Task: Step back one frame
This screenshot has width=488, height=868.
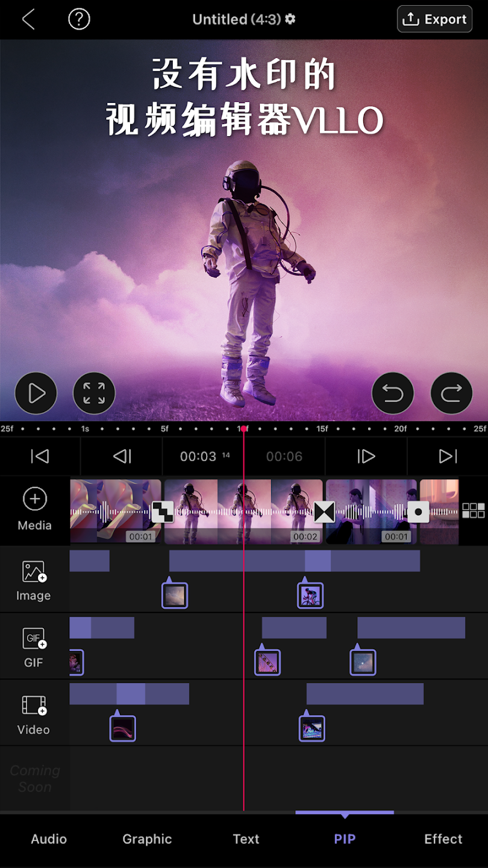Action: 122,456
